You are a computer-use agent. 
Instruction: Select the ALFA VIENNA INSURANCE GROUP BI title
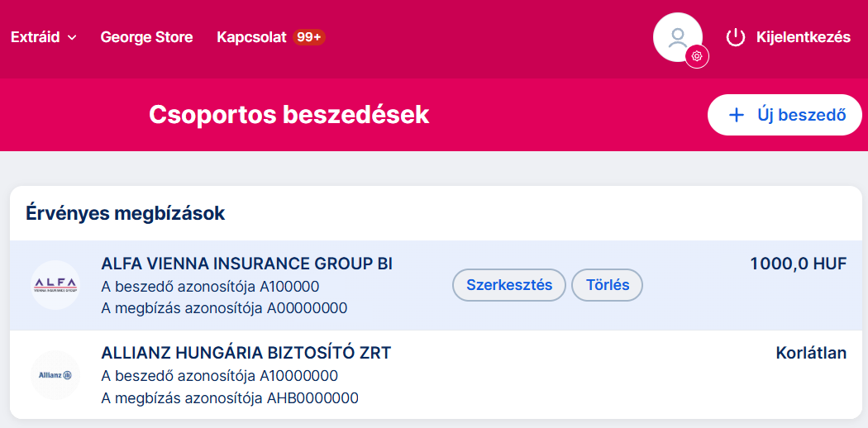tap(246, 264)
